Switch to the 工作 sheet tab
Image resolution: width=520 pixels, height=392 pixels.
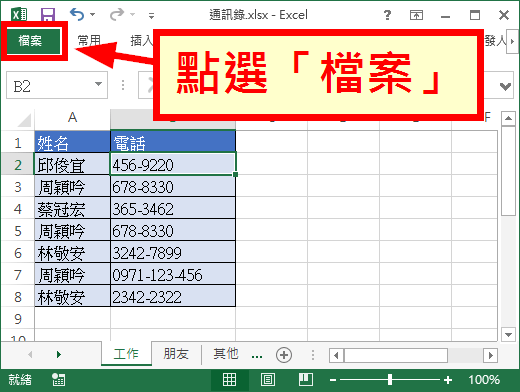(x=126, y=354)
